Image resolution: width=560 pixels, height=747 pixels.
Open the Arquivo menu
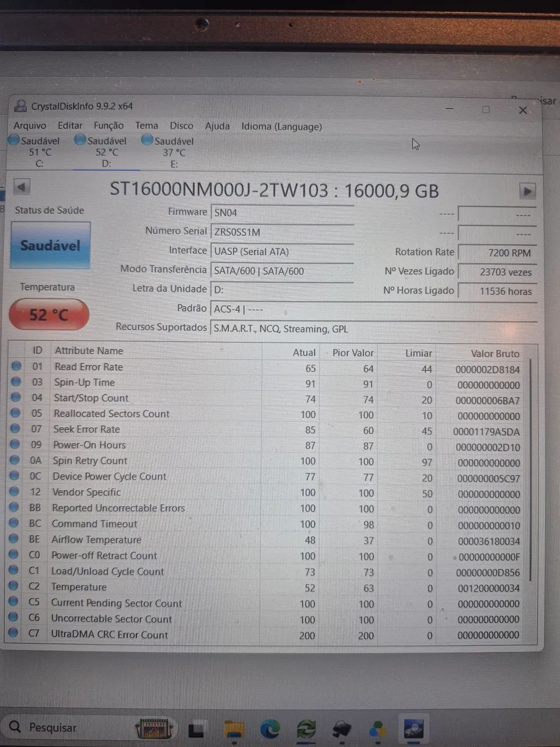coord(30,125)
